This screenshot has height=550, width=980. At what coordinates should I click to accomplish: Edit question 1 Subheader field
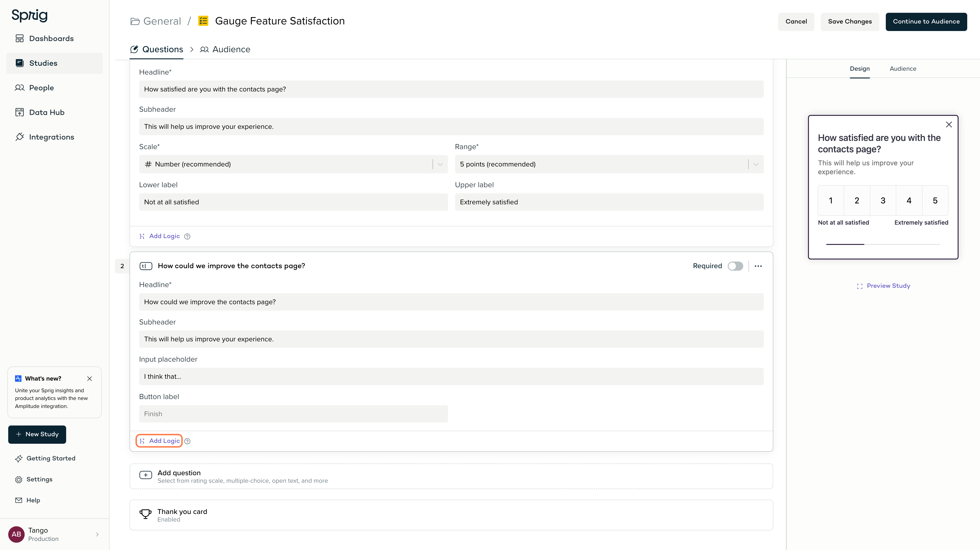click(x=451, y=126)
